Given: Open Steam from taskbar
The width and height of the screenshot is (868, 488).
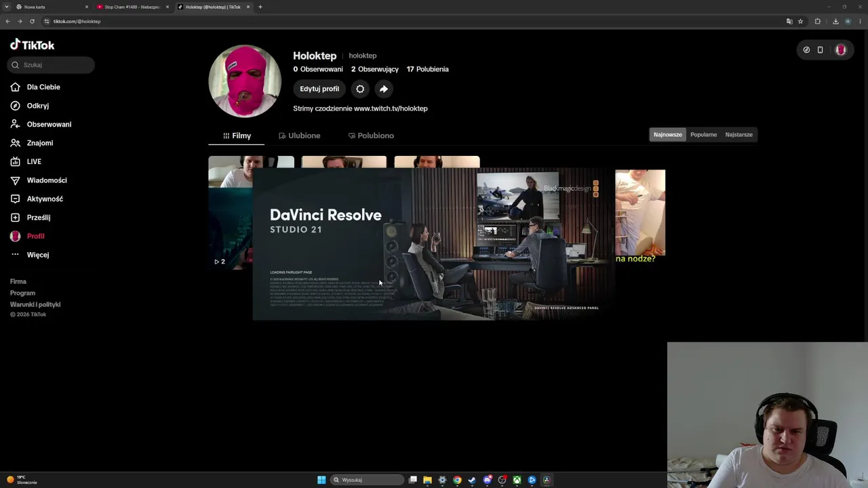Looking at the screenshot, I should (x=472, y=480).
